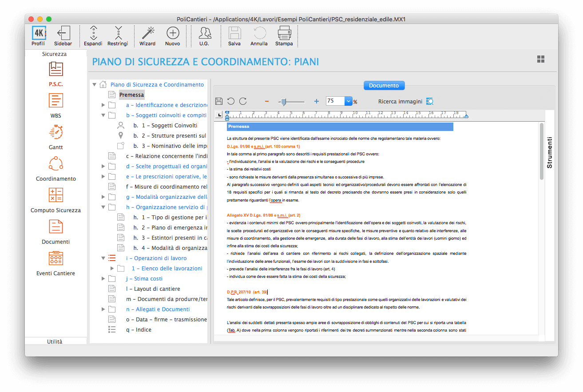Collapse the 'b – Soggetti coinvolti' node
Viewport: 583px width, 392px height.
tap(103, 115)
